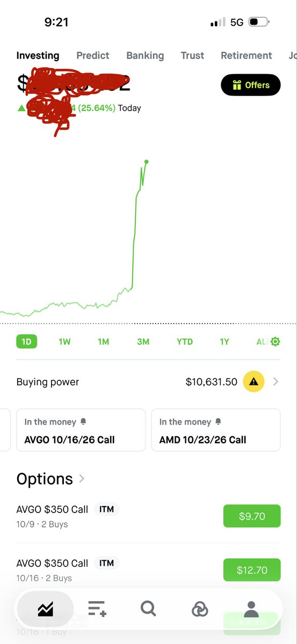297x644 pixels.
Task: Tap the $12.70 green price pill
Action: 252,570
